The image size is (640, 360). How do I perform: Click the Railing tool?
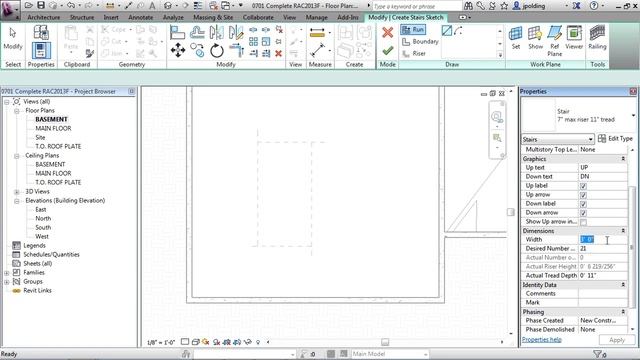point(597,38)
